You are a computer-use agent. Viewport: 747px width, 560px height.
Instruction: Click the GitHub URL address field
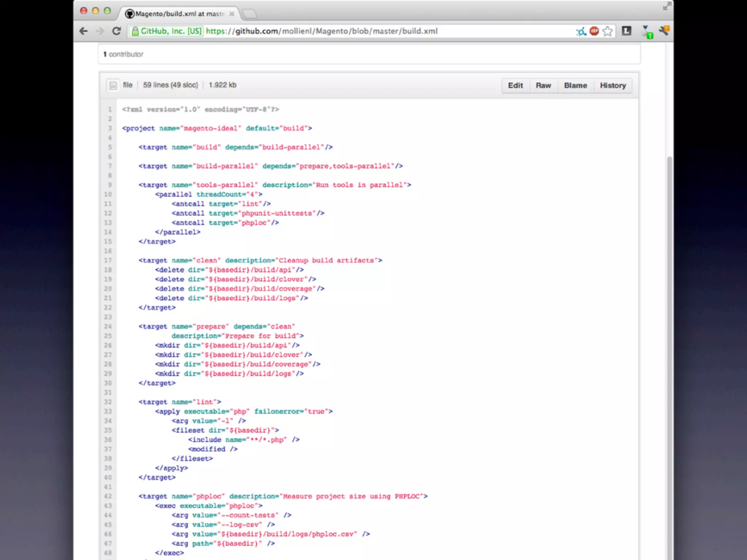tap(321, 31)
